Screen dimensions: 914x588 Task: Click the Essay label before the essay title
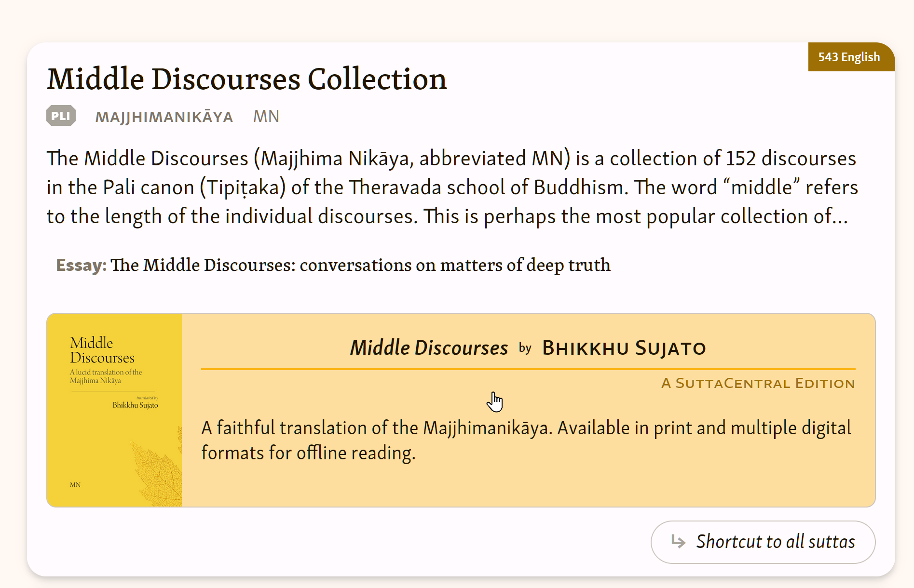(x=81, y=265)
